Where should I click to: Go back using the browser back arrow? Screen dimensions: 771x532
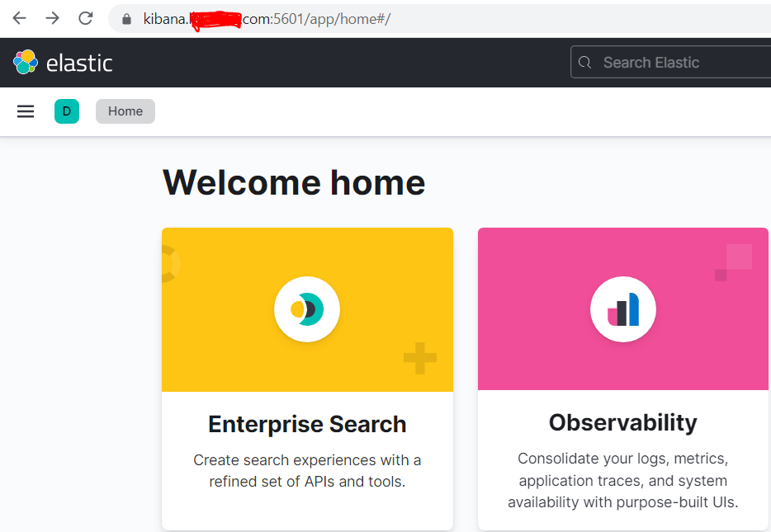[19, 19]
